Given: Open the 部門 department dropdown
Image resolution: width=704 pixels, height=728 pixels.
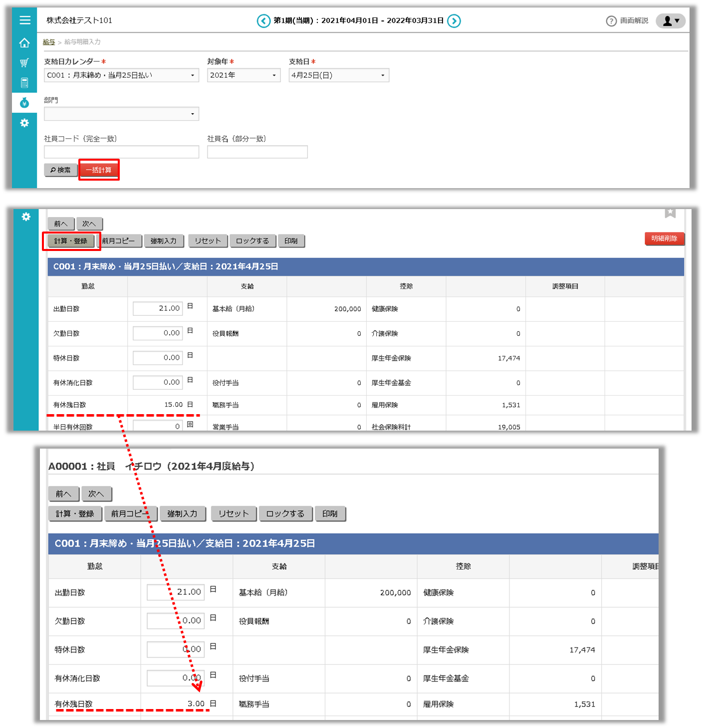Looking at the screenshot, I should point(121,114).
